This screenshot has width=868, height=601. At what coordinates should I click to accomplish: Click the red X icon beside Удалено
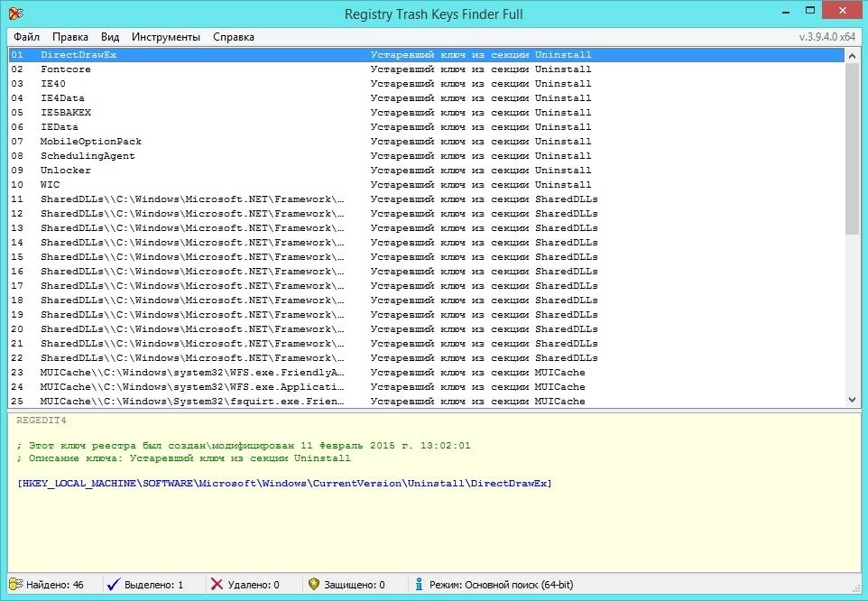[x=217, y=585]
